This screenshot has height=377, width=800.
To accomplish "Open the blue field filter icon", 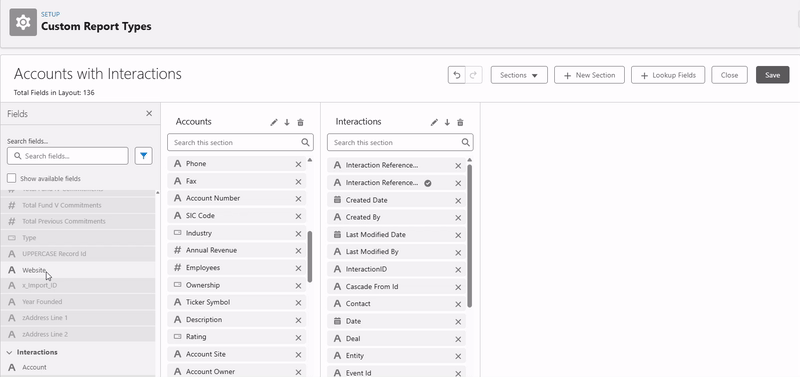I will (143, 156).
